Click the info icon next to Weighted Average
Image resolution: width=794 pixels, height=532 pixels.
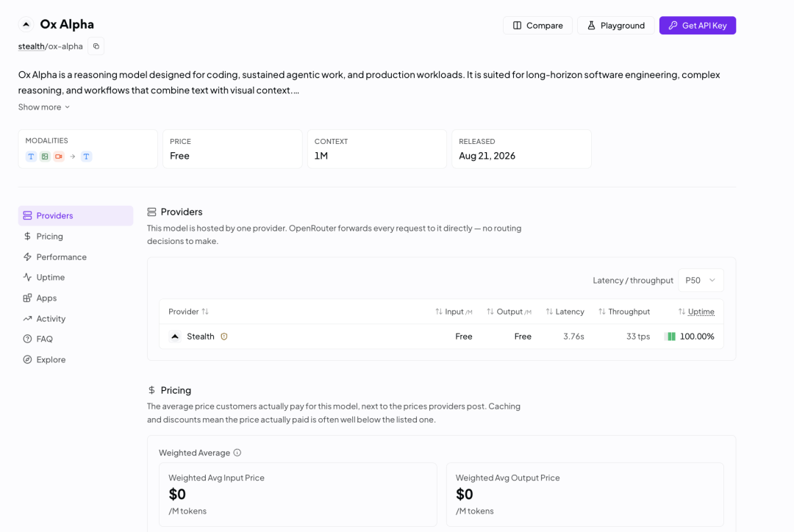237,453
